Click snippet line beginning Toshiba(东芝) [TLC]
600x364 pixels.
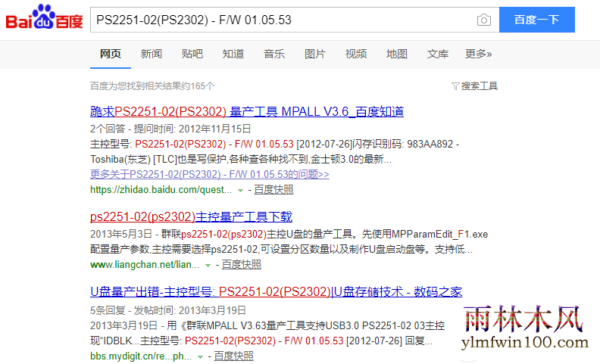tap(241, 159)
